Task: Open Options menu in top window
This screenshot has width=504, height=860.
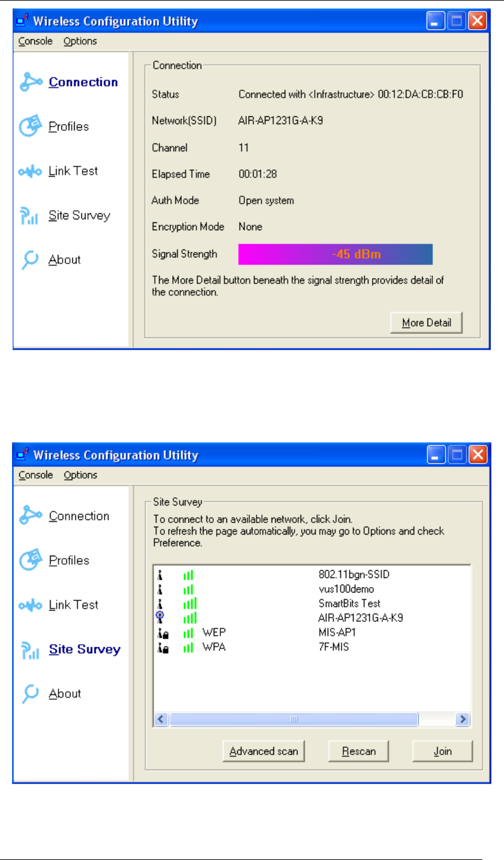Action: [80, 41]
